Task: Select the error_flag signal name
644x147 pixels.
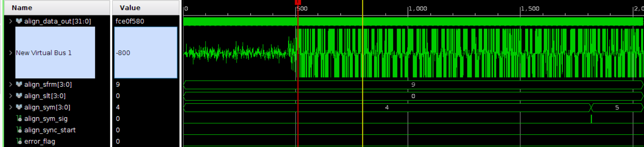Action: click(40, 141)
